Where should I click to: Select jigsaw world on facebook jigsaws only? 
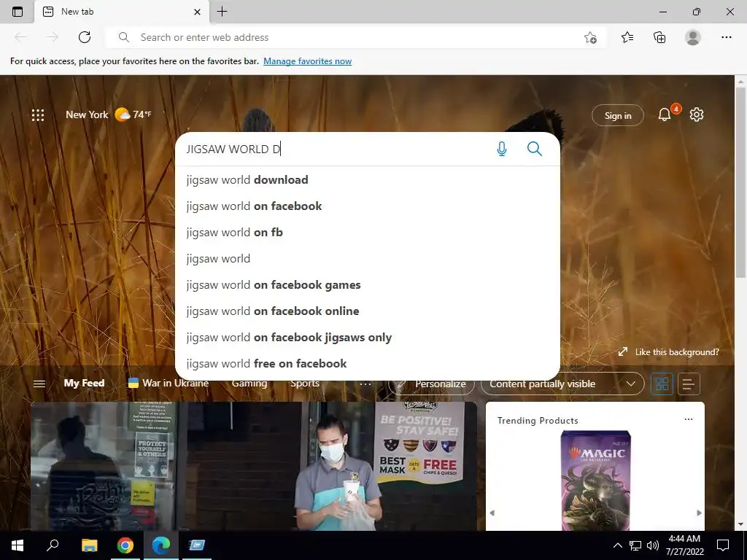(368, 337)
